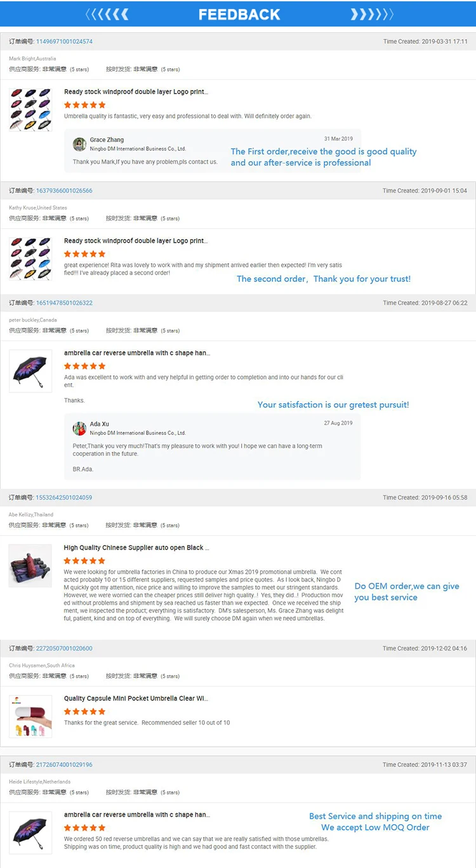Open order number 21726074001029196
The width and height of the screenshot is (476, 868).
coord(64,765)
